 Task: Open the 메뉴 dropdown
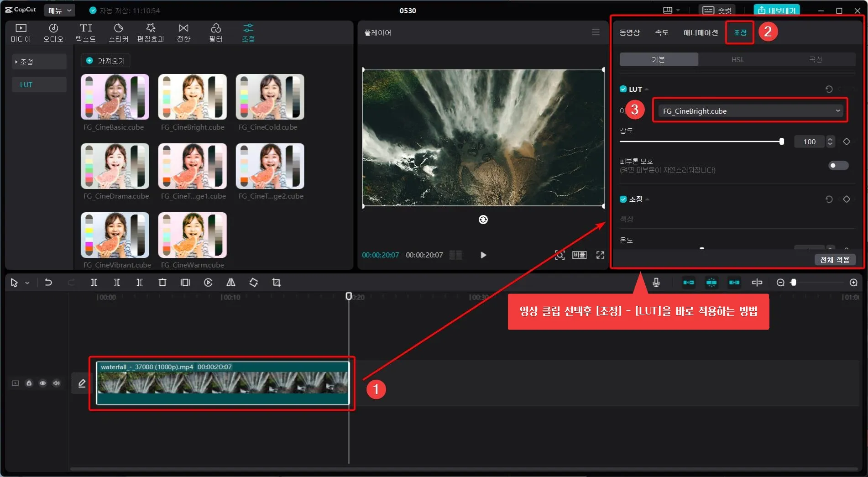(60, 10)
